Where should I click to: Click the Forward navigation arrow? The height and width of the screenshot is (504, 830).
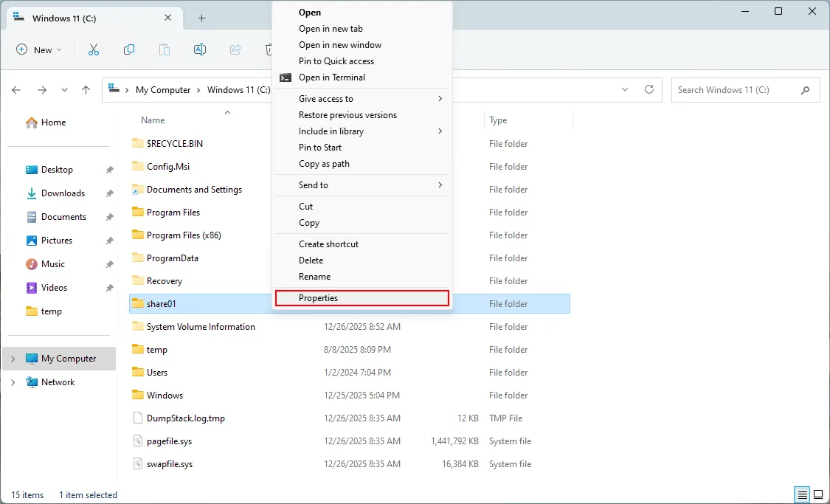42,90
